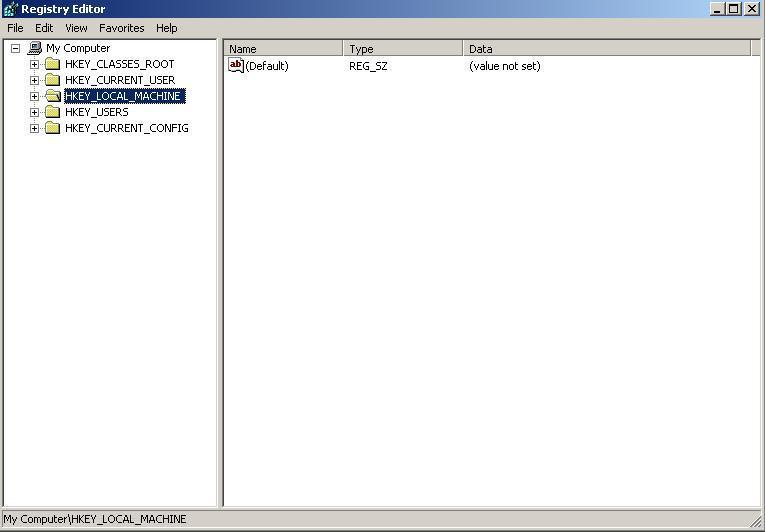Select the HKEY_USERS label
This screenshot has height=532, width=765.
point(97,112)
